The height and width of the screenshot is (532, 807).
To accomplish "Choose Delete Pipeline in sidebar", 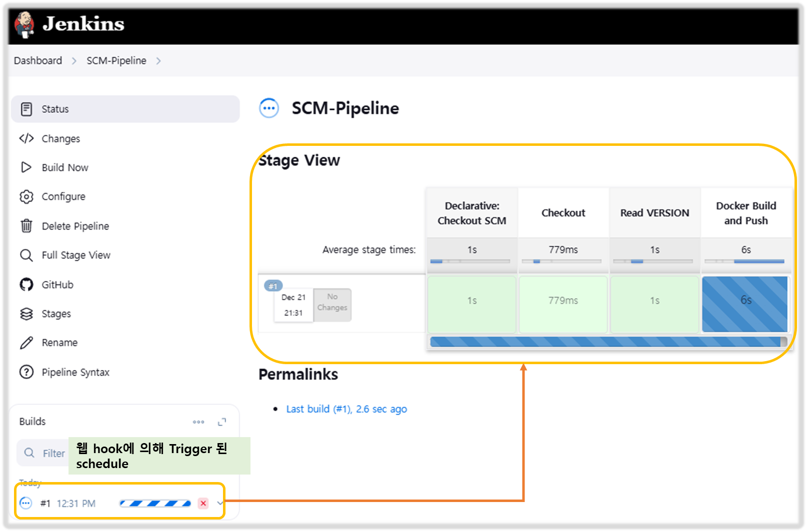I will (75, 226).
